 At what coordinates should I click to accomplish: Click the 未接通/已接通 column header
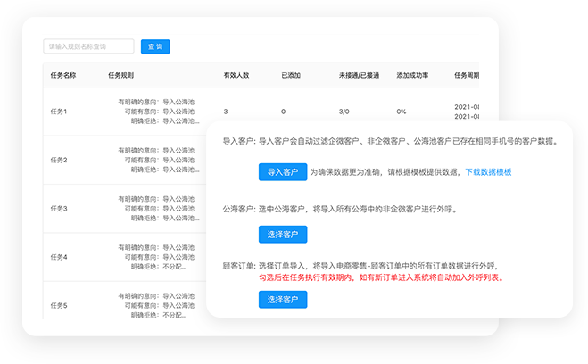click(358, 76)
